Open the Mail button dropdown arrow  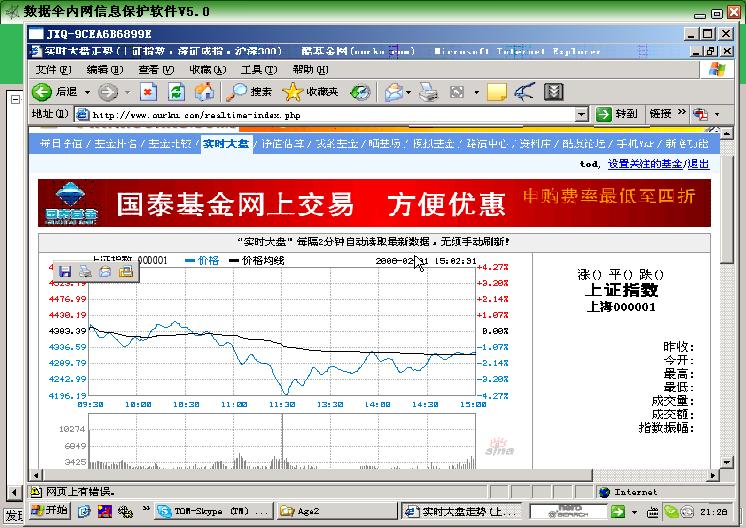[x=409, y=92]
